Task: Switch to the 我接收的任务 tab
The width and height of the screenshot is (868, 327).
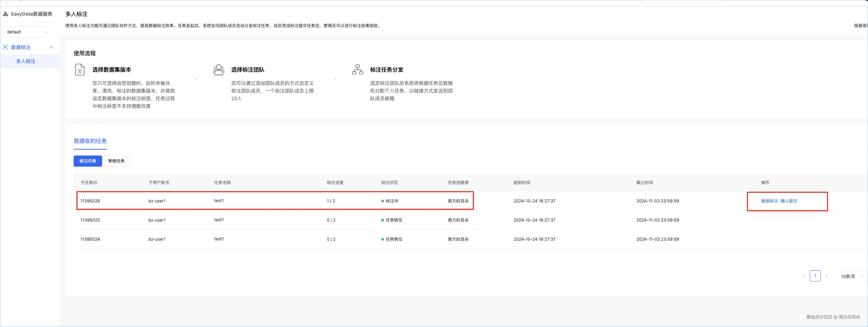Action: [x=90, y=141]
